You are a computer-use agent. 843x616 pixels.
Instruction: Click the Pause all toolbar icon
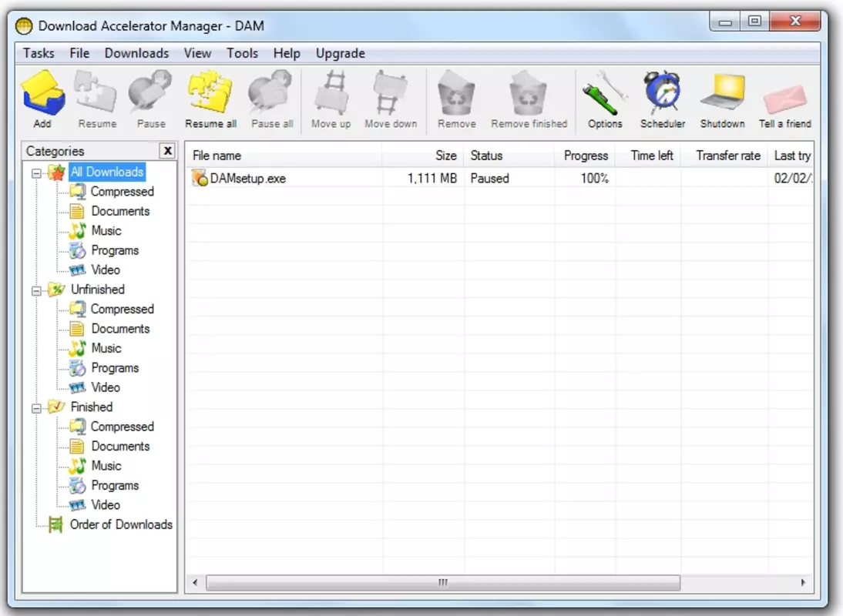(x=270, y=92)
